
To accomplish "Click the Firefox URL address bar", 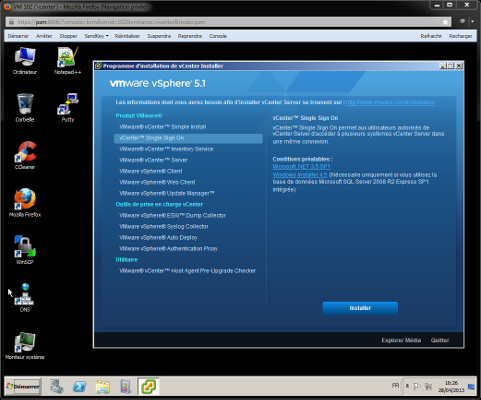I will tap(227, 22).
